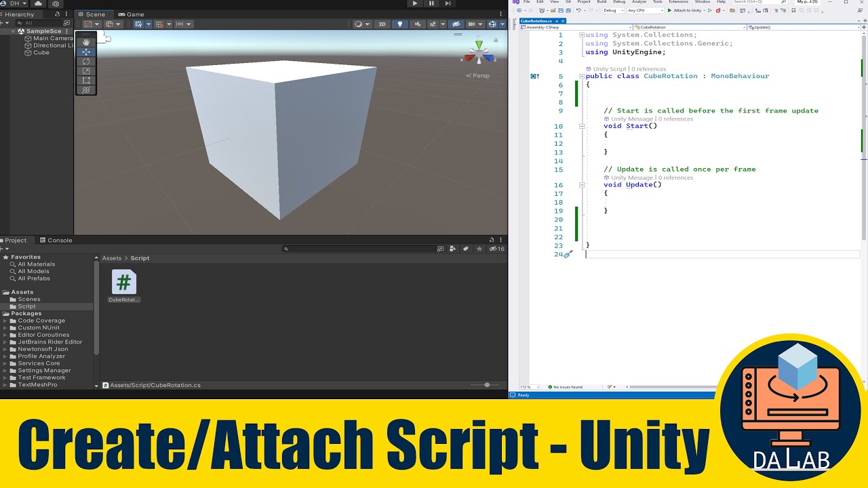Screen dimensions: 868x488
Task: Click the Unity Play button
Action: [415, 3]
